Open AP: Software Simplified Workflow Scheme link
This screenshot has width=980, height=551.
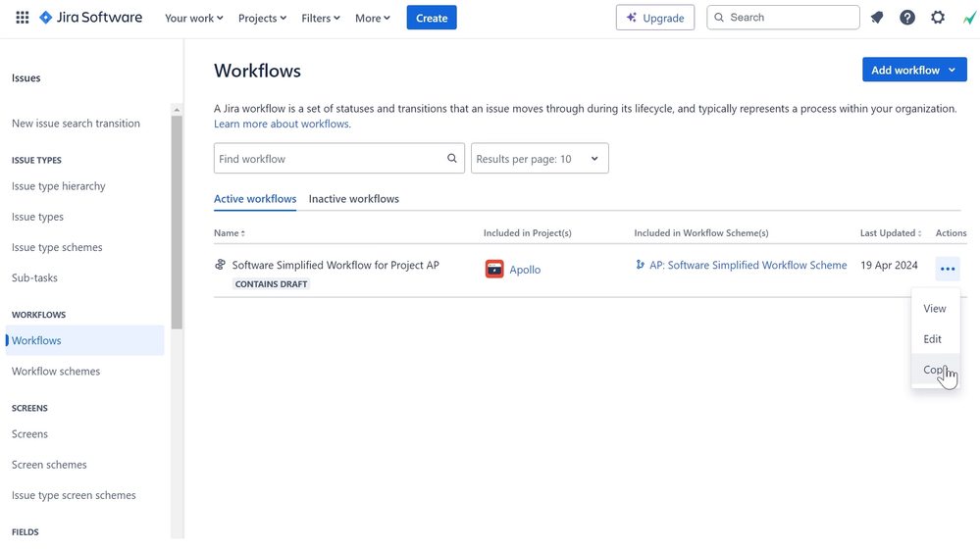(748, 265)
